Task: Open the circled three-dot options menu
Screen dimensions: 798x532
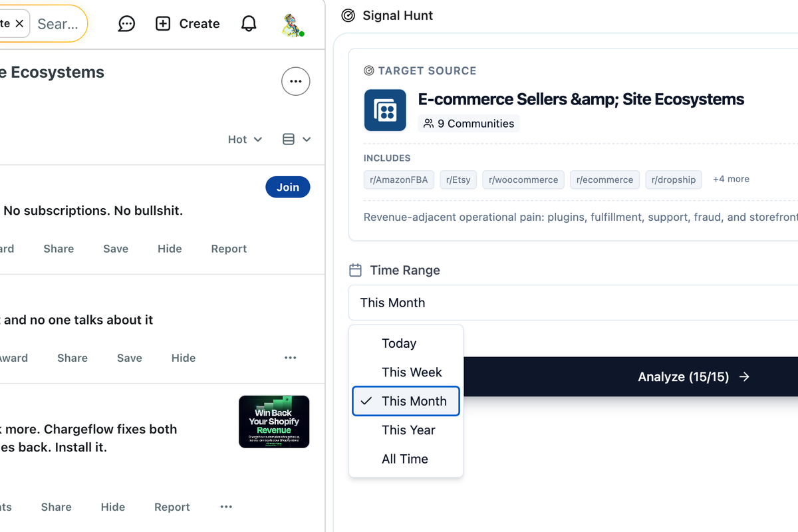Action: tap(296, 81)
